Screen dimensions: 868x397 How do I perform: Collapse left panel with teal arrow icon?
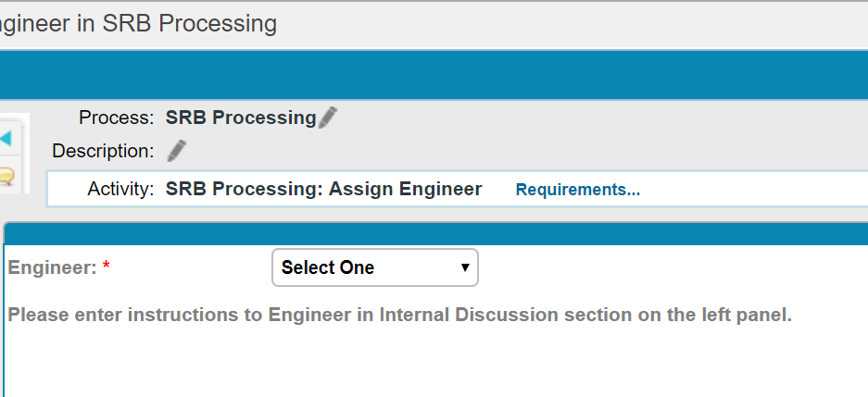[6, 138]
